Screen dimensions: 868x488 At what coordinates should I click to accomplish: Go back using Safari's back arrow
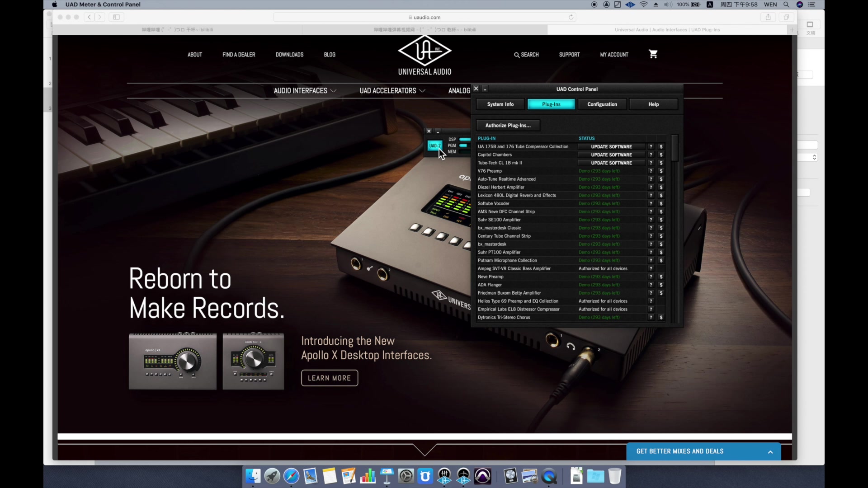click(x=90, y=17)
